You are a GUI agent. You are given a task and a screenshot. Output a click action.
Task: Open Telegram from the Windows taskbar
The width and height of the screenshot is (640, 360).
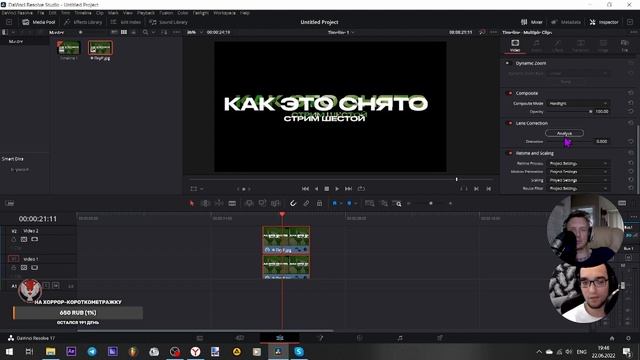(92, 351)
